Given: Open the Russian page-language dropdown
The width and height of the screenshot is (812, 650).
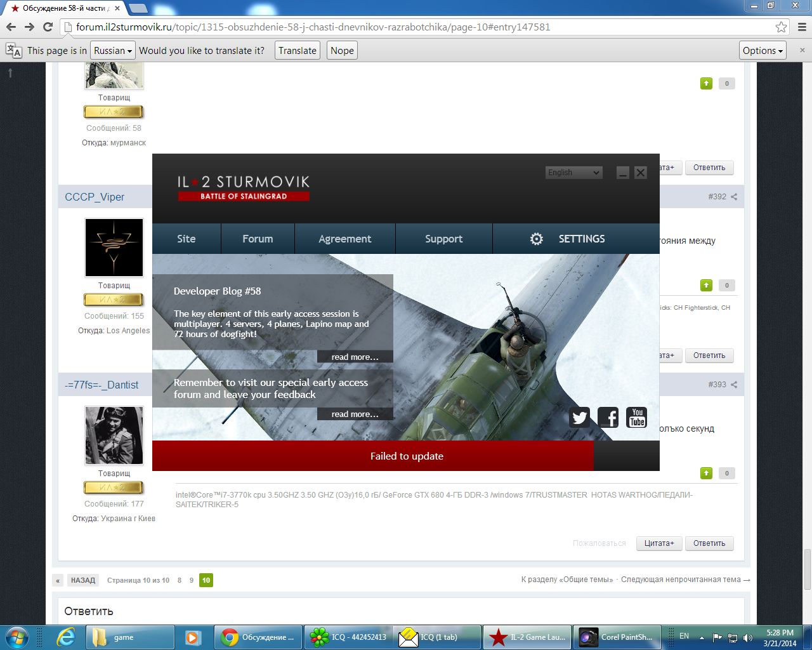Looking at the screenshot, I should point(113,51).
